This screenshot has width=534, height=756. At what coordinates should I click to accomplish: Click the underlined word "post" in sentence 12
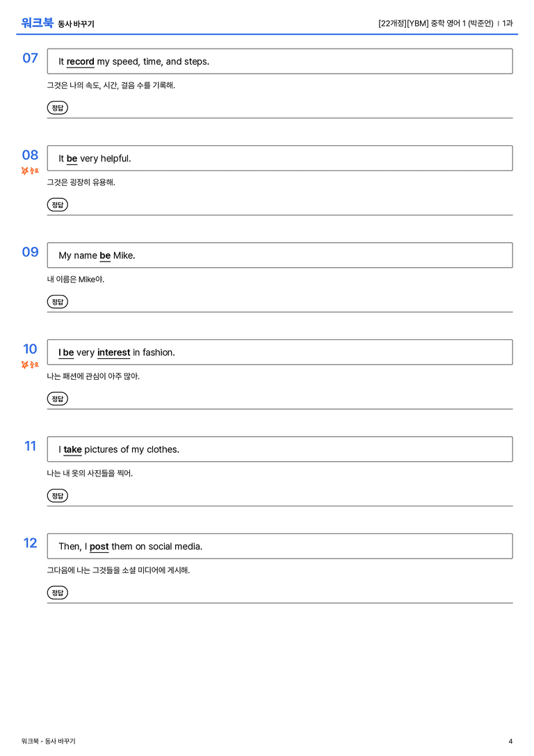coord(99,546)
